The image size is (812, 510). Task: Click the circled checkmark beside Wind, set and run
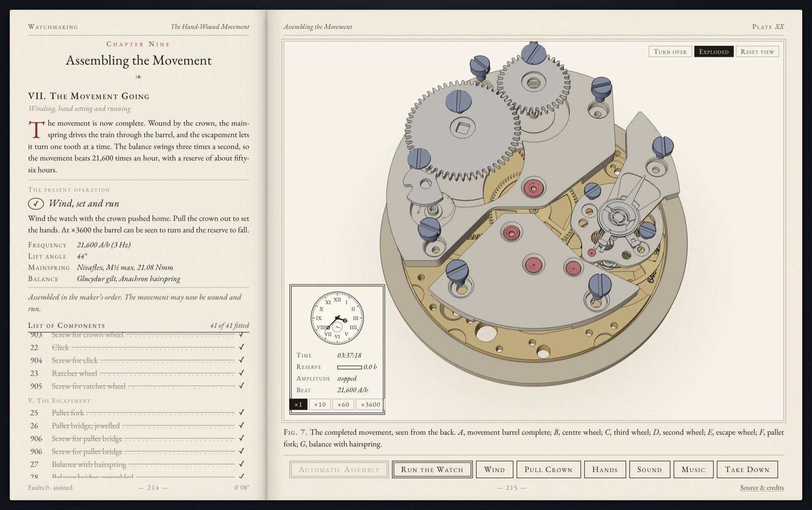tap(36, 204)
